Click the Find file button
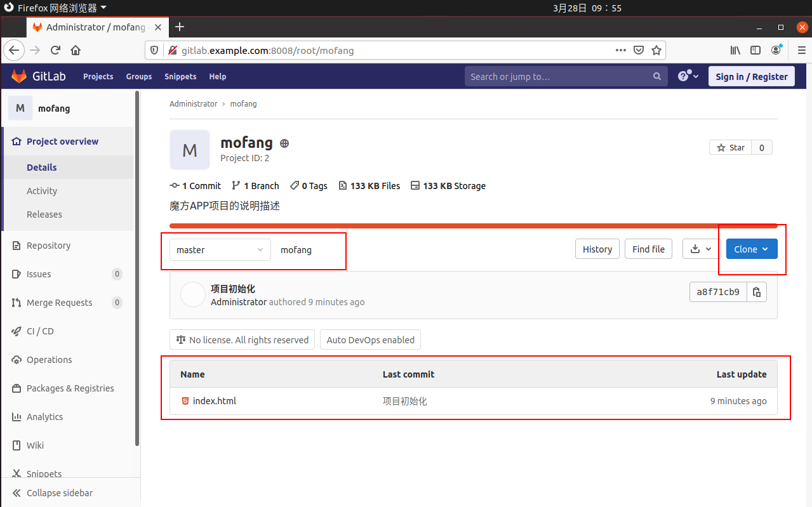This screenshot has width=812, height=507. [649, 249]
